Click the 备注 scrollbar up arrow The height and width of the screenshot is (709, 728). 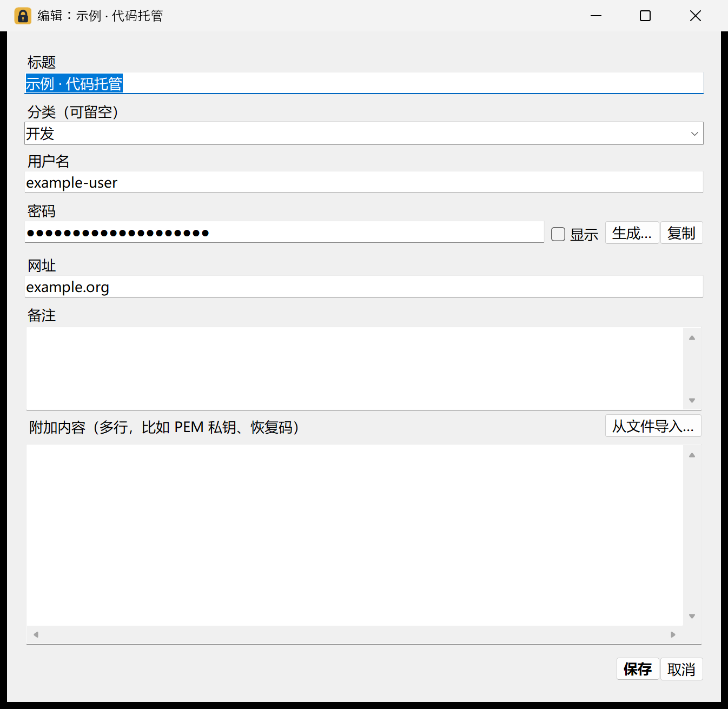coord(692,337)
